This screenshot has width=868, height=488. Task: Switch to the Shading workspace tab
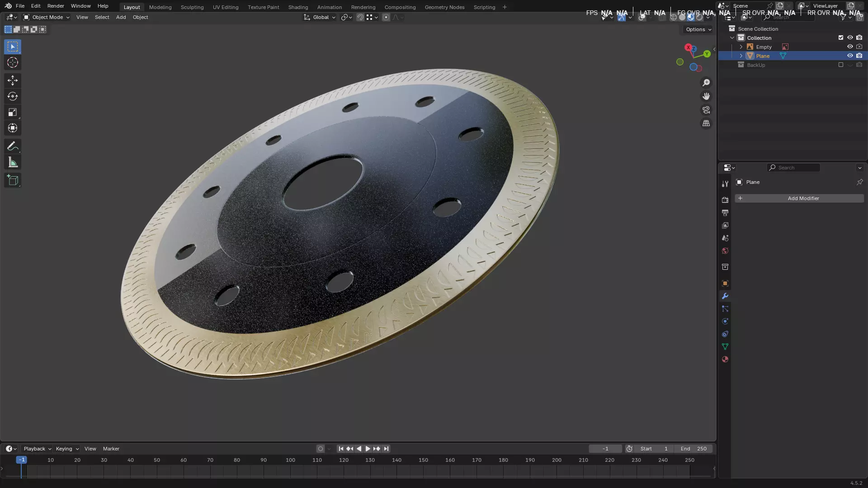(298, 7)
